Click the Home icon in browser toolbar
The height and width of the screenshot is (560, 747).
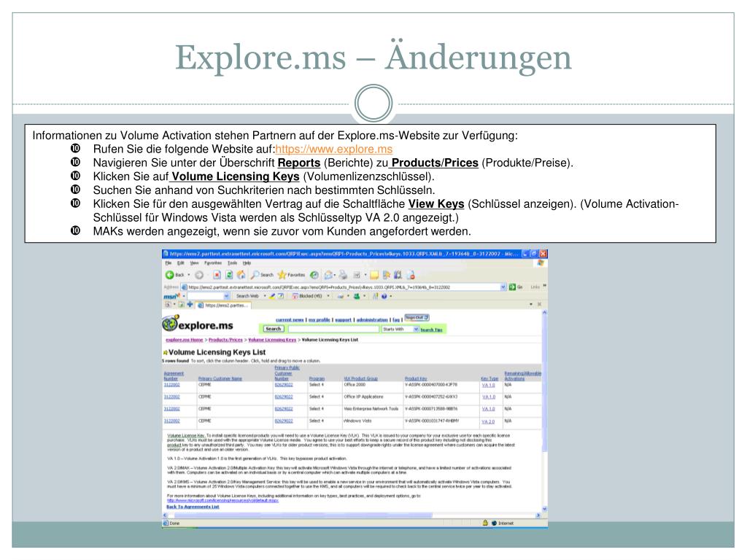(241, 275)
